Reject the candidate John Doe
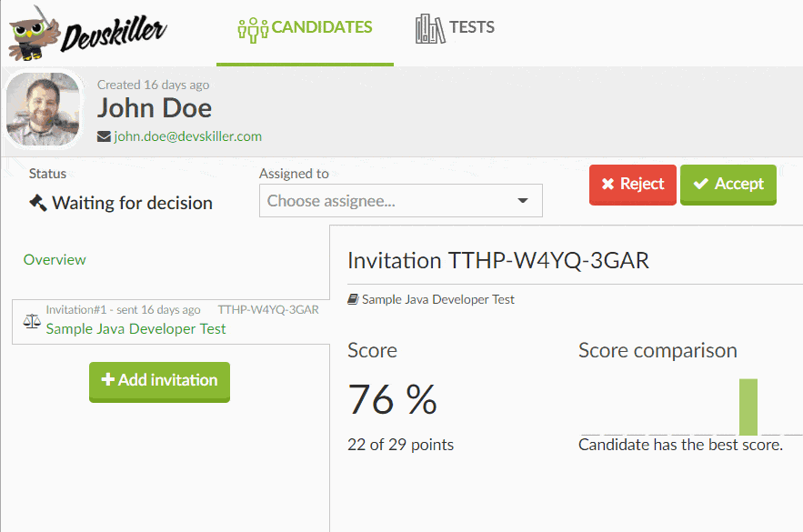This screenshot has height=532, width=803. pos(632,185)
